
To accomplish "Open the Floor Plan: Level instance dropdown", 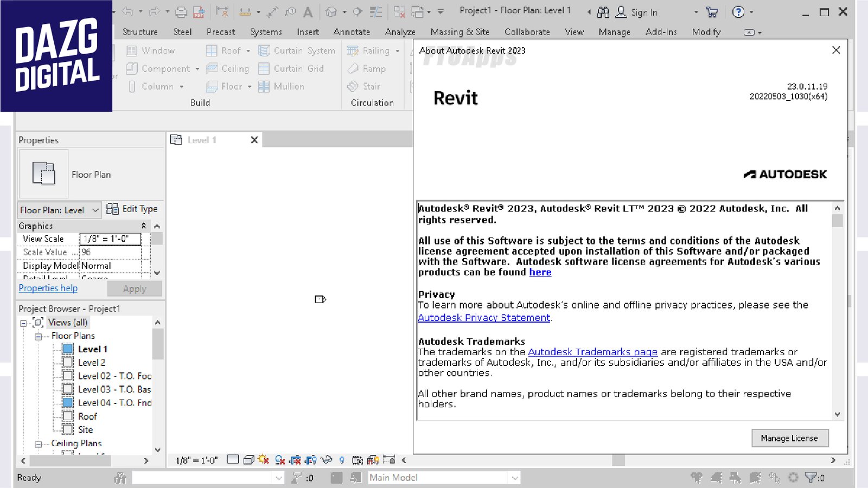I will pos(60,210).
